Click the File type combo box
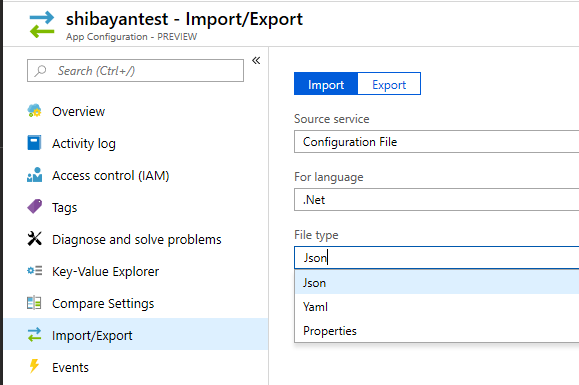The height and width of the screenshot is (385, 579). [x=436, y=258]
